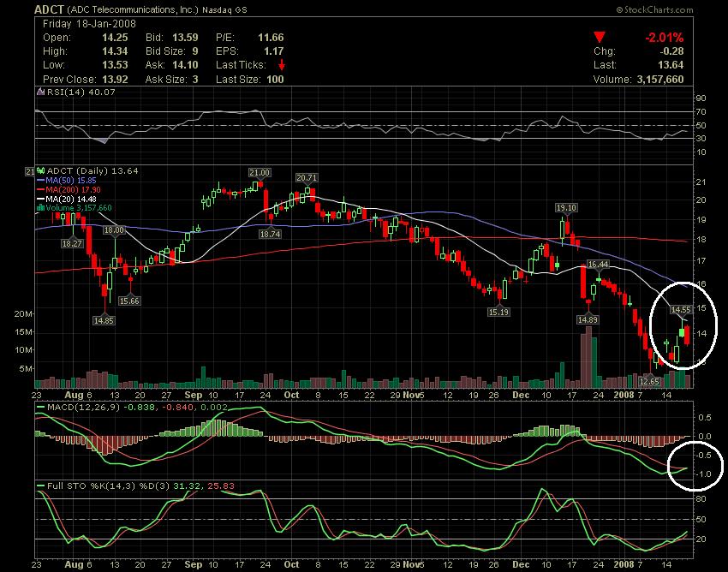
Task: Click the green line marker before Full STO
Action: tap(41, 486)
